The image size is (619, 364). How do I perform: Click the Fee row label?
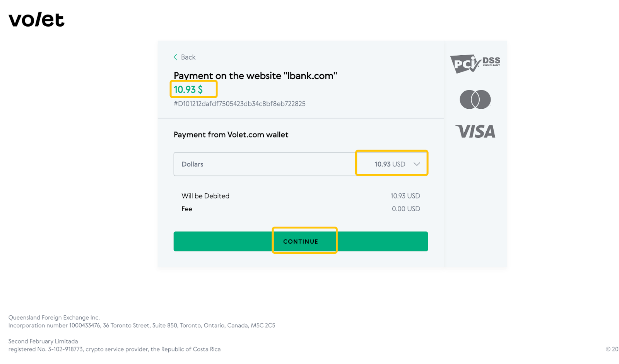(x=187, y=209)
